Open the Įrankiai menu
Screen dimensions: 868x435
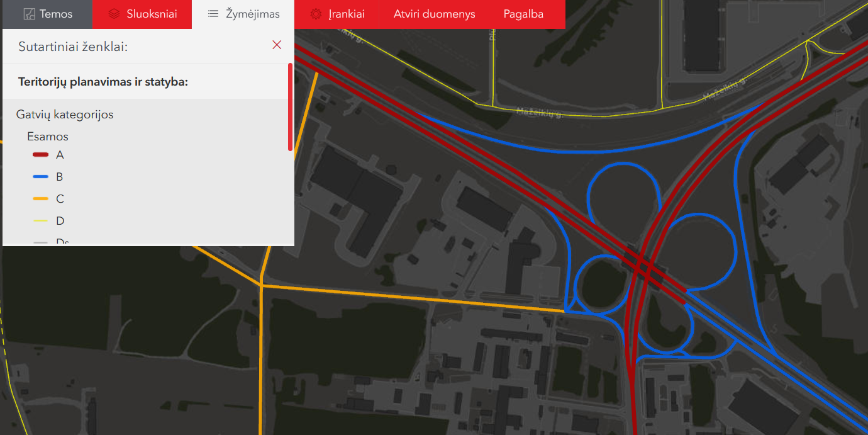(346, 14)
